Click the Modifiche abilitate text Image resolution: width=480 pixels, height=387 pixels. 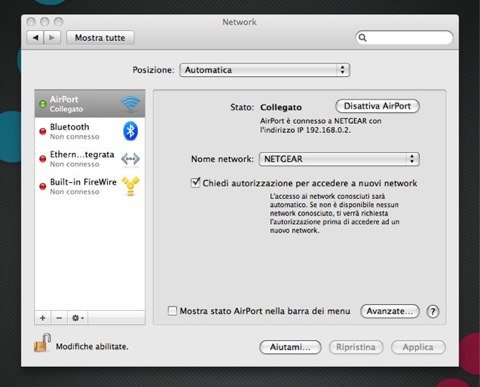coord(92,347)
